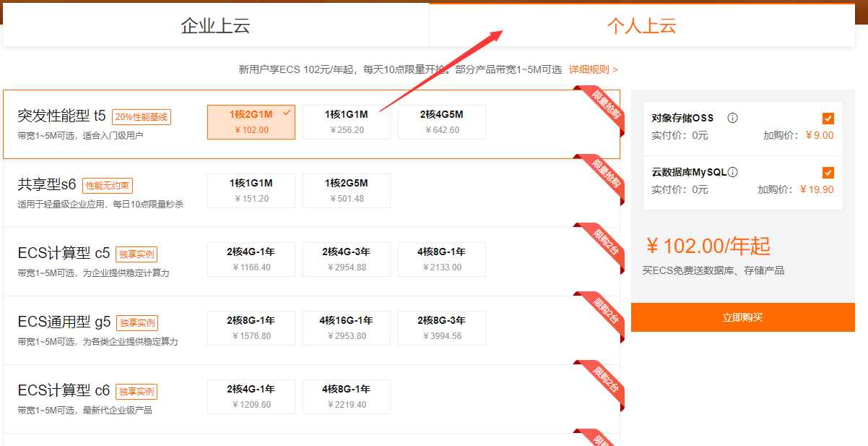Choose the 1核2G5M option at ¥501.48
The height and width of the screenshot is (446, 868).
pos(347,191)
